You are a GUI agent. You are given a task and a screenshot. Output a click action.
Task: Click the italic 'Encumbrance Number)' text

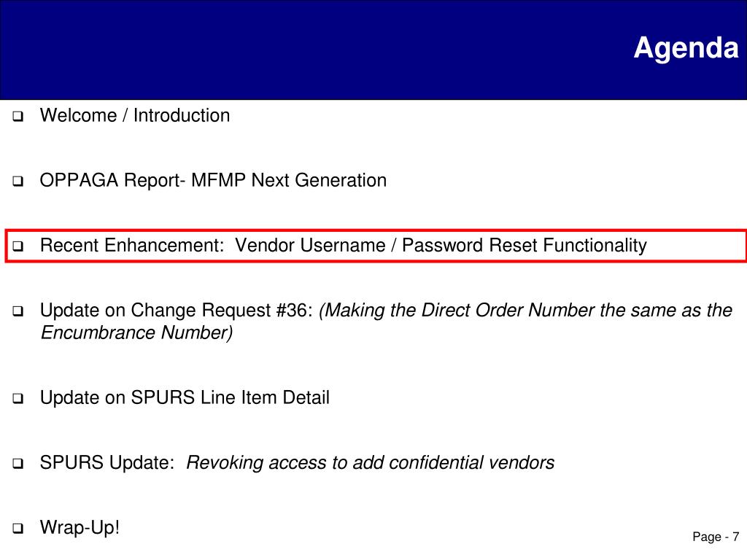136,332
